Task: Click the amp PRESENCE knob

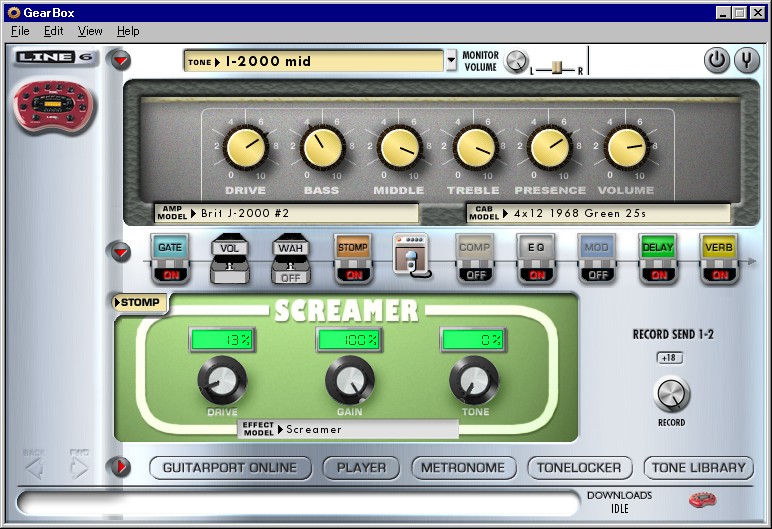Action: tap(550, 147)
